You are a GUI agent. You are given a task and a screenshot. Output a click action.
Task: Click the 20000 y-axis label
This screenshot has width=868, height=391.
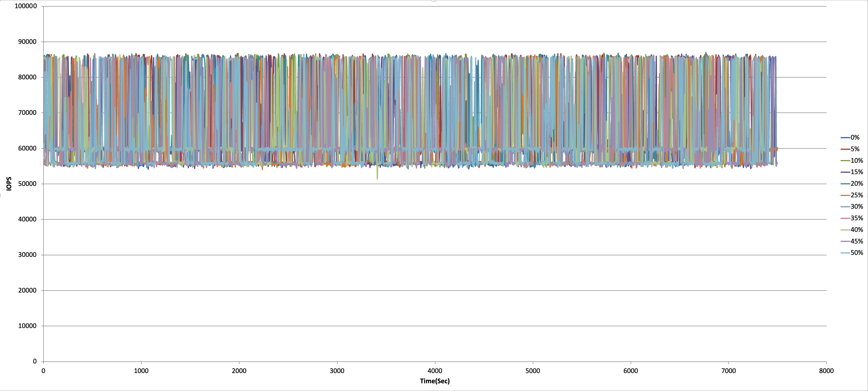[27, 290]
